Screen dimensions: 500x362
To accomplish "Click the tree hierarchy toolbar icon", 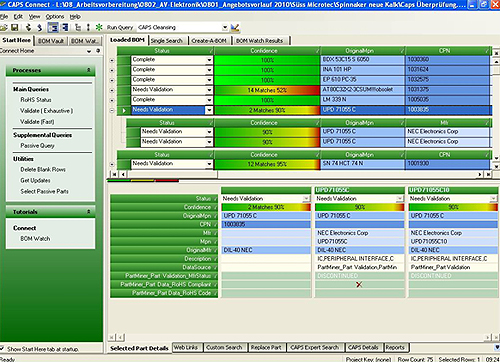I will [78, 27].
